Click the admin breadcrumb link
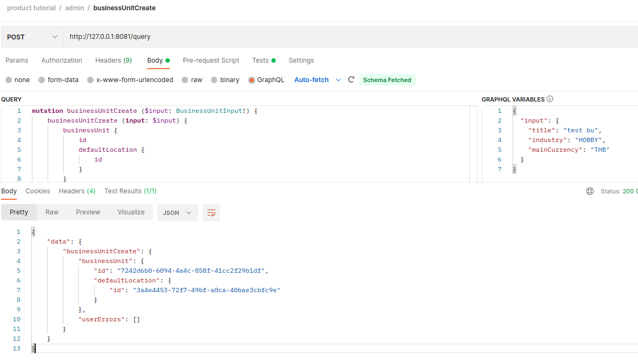The image size is (638, 364). [75, 8]
